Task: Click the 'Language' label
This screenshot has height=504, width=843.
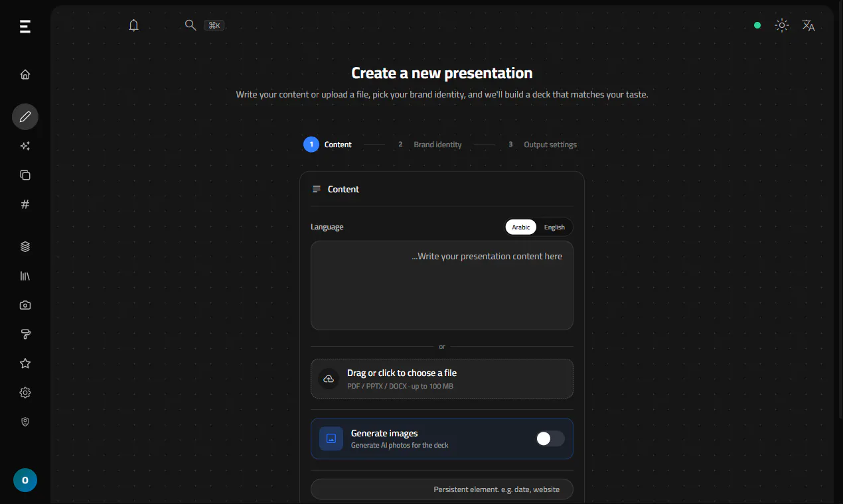Action: pos(327,227)
